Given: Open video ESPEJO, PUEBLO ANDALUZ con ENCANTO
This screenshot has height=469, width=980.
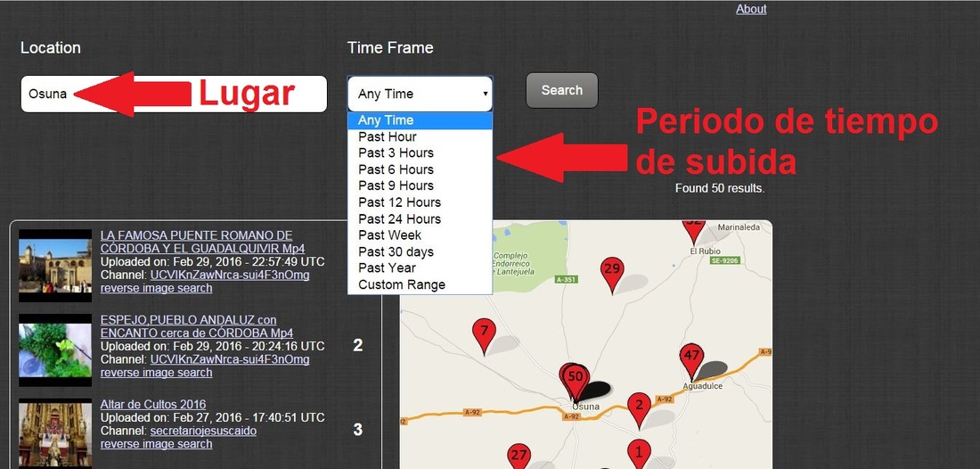Looking at the screenshot, I should click(x=196, y=326).
